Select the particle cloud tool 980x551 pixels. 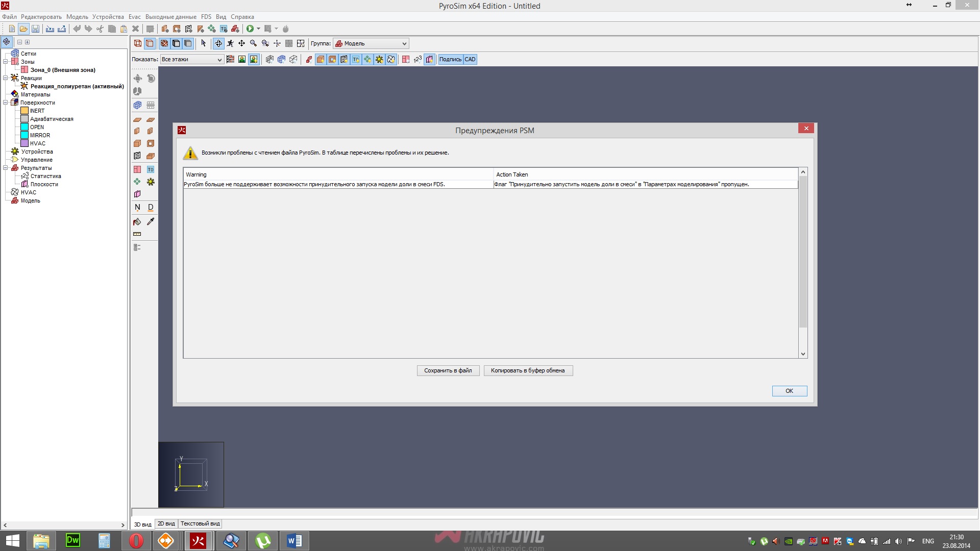(x=137, y=182)
